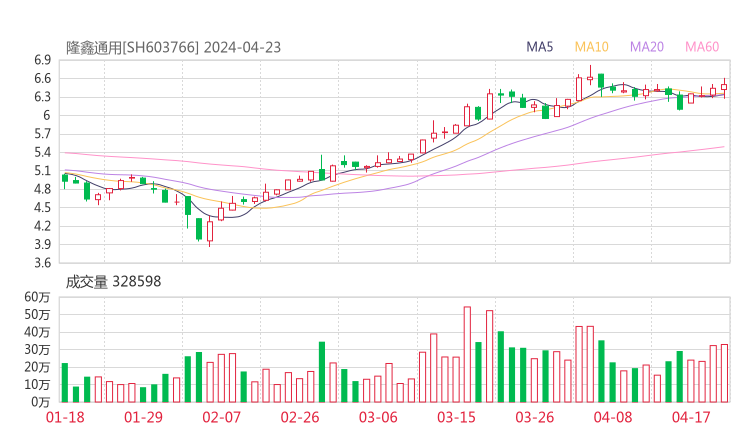Click the 03-26 date label
Image resolution: width=740 pixels, height=440 pixels.
click(534, 417)
